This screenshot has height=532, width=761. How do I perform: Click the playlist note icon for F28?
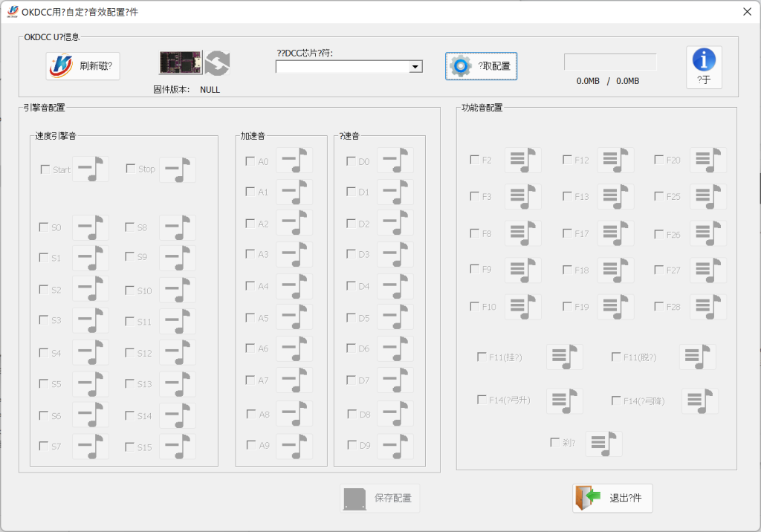pyautogui.click(x=707, y=306)
